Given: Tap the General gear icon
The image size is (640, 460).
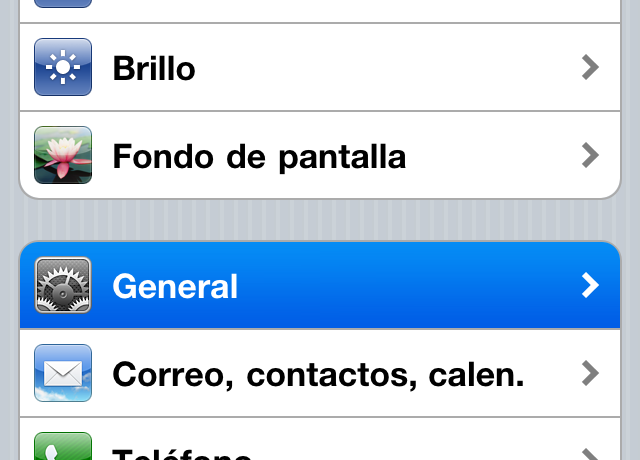Looking at the screenshot, I should tap(63, 286).
